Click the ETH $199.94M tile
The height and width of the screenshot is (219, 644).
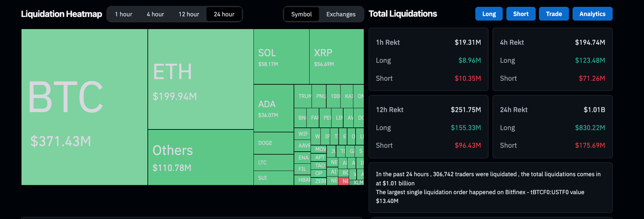pos(200,79)
